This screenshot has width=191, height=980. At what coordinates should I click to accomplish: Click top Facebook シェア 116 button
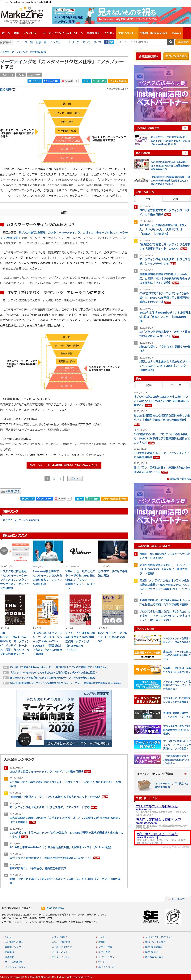click(x=51, y=81)
